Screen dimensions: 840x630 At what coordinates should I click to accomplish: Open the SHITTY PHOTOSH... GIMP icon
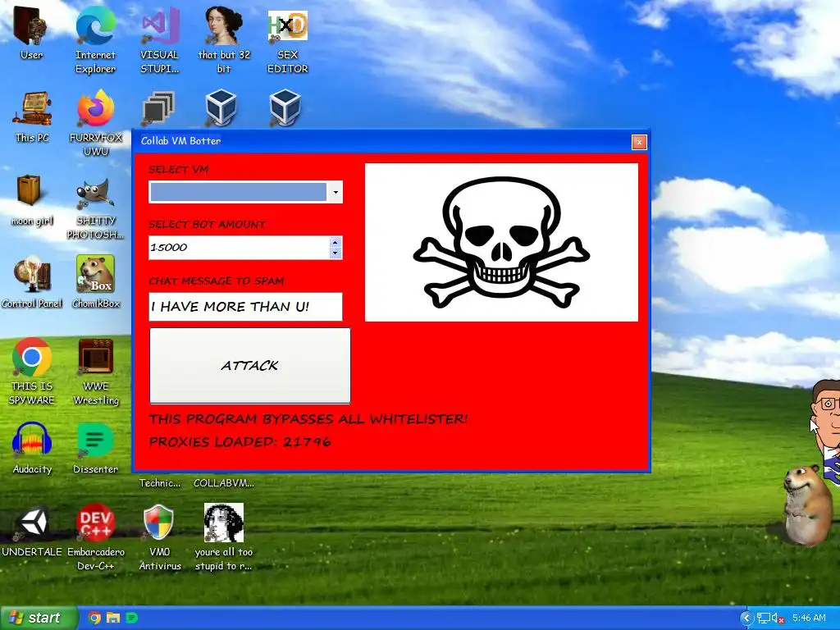(x=95, y=208)
